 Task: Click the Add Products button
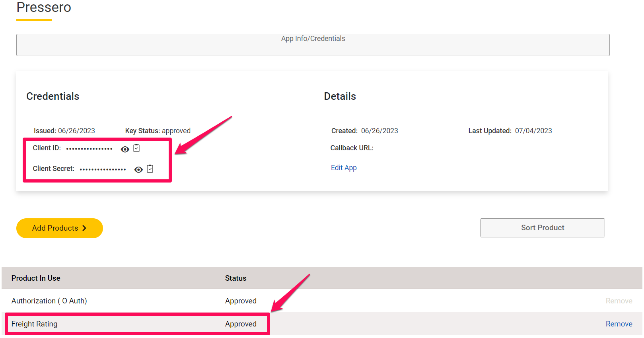click(x=60, y=228)
